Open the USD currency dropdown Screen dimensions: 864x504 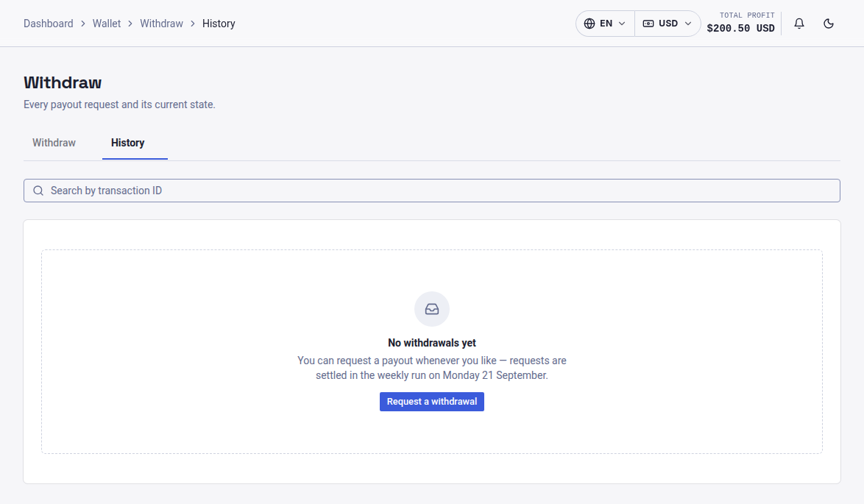[668, 23]
